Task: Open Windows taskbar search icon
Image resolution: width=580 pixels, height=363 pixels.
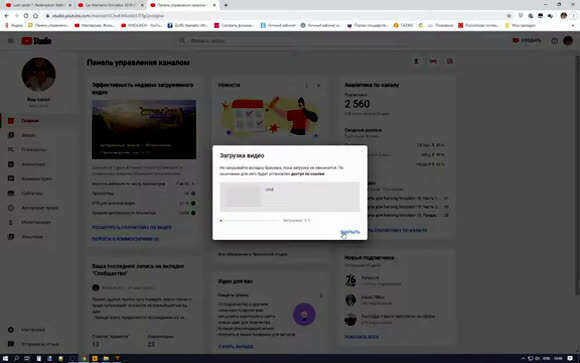Action: click(x=17, y=358)
